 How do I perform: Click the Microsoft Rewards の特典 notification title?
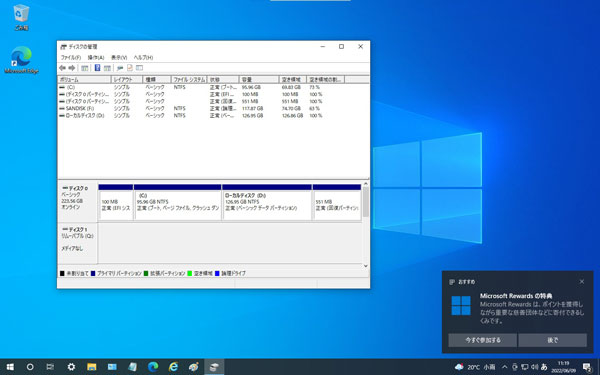[x=516, y=296]
